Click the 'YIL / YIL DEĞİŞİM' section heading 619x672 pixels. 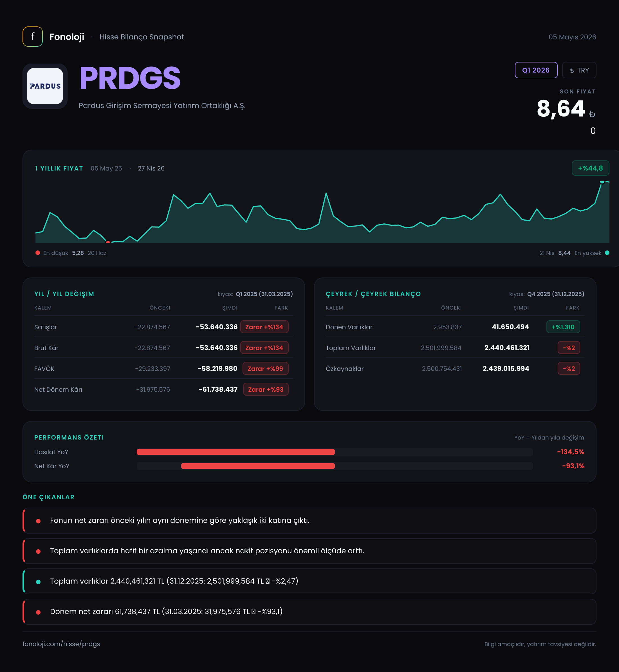click(64, 294)
